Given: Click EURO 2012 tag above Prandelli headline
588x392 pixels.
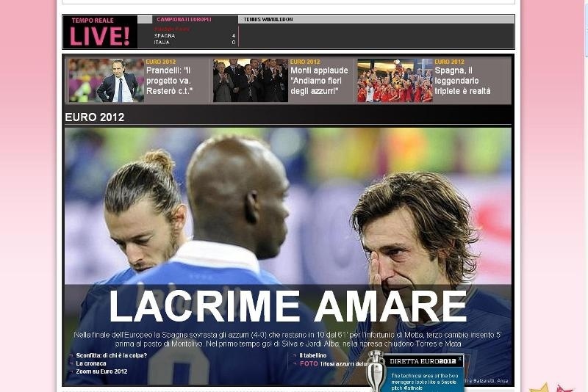Looking at the screenshot, I should tap(160, 62).
